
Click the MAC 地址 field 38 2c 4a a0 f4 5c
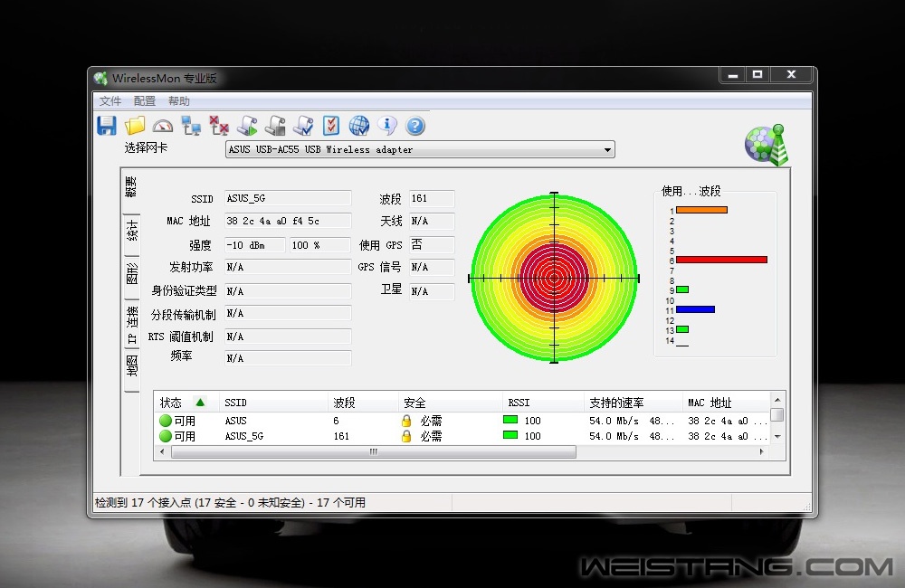(x=288, y=221)
